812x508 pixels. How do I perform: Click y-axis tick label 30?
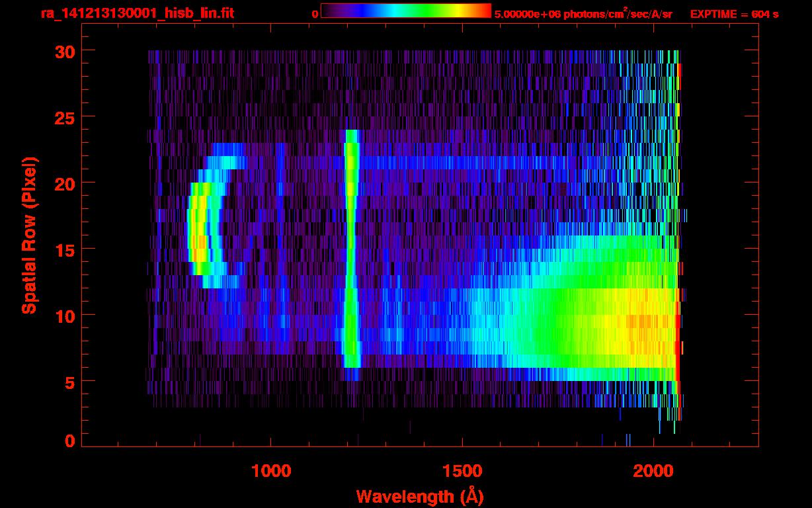coord(65,51)
